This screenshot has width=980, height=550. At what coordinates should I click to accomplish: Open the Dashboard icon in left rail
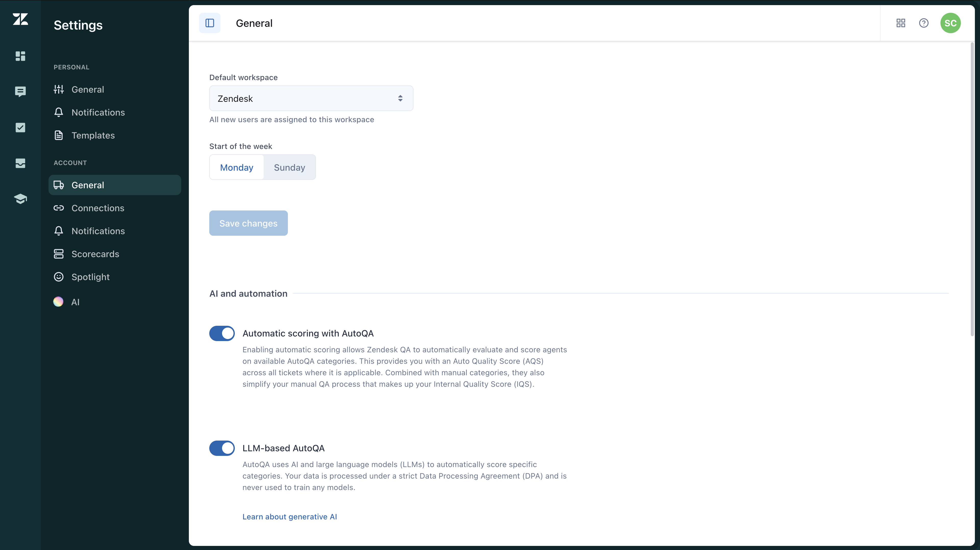tap(20, 56)
